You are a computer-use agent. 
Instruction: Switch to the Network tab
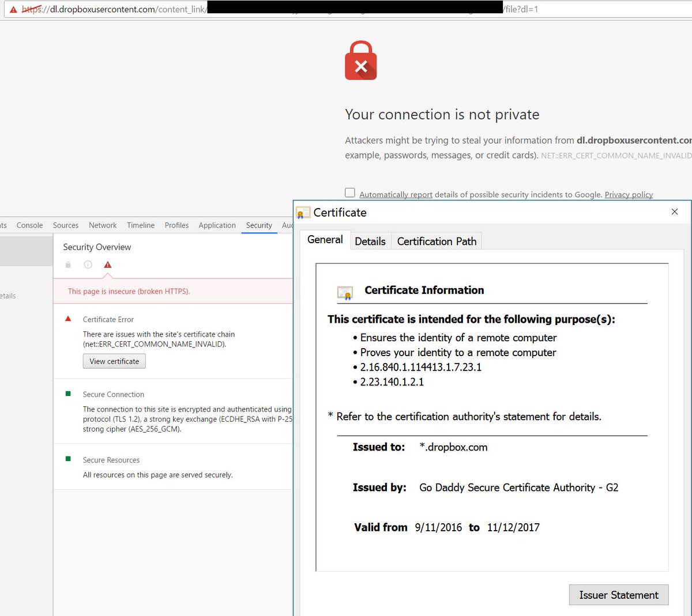coord(103,225)
